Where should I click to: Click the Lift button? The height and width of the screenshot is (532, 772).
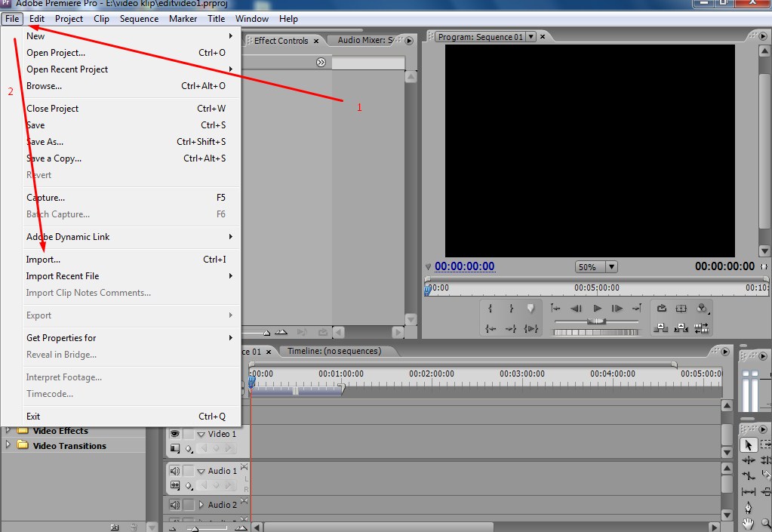point(661,328)
